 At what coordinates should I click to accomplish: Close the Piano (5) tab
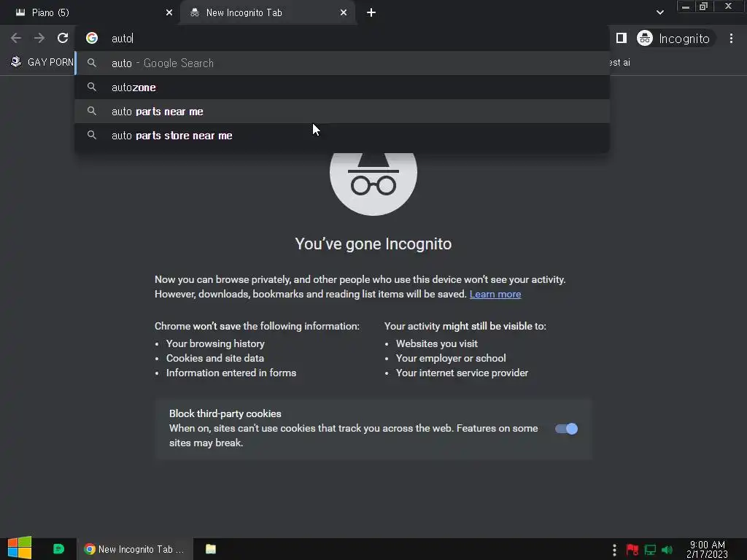169,13
